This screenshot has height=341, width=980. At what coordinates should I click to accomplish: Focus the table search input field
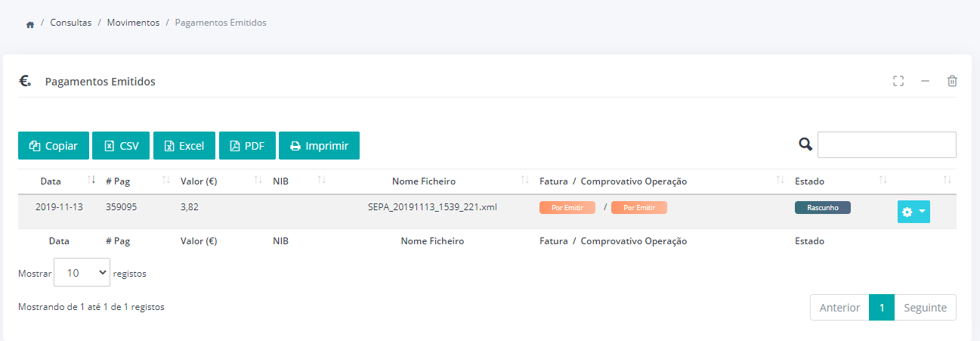tap(886, 144)
